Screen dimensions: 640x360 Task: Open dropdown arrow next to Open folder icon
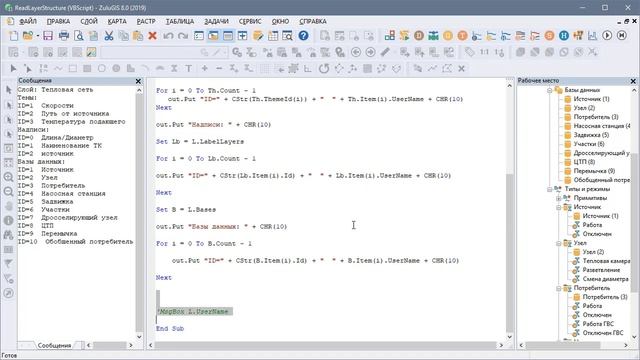[x=38, y=36]
